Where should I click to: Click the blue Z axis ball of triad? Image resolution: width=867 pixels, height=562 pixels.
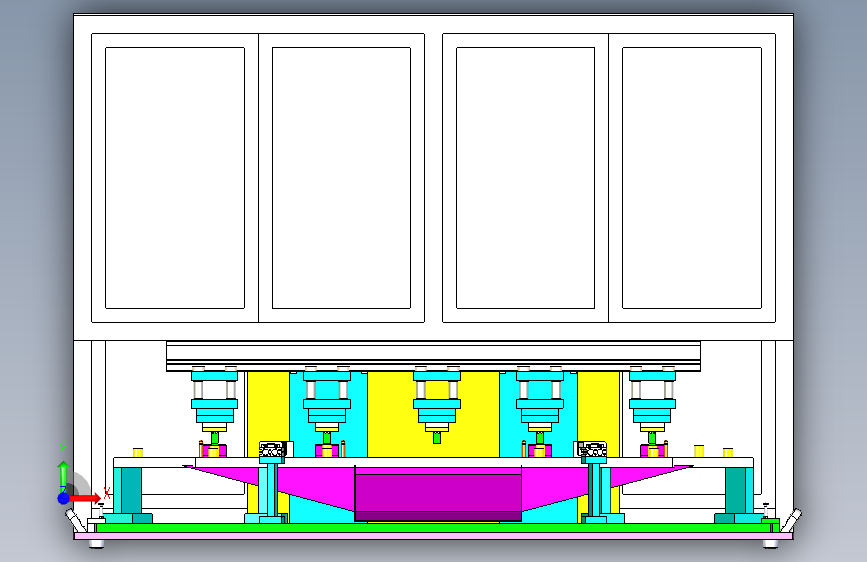pyautogui.click(x=64, y=498)
